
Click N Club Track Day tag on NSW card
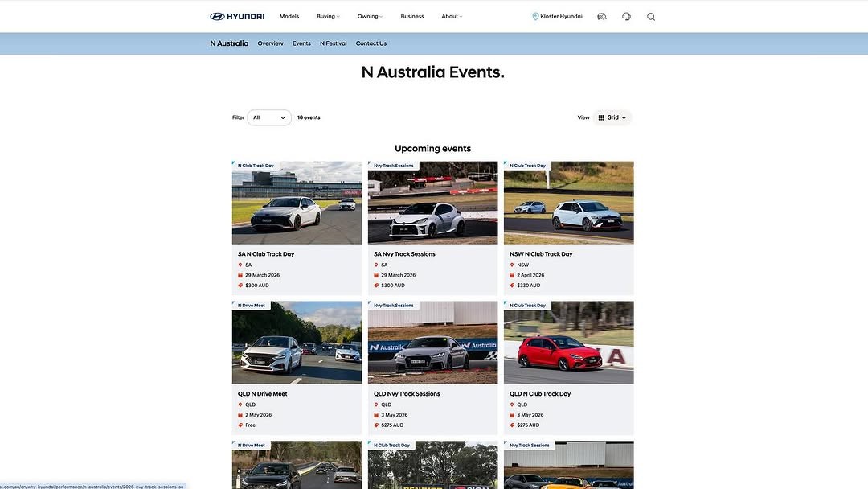pos(527,166)
